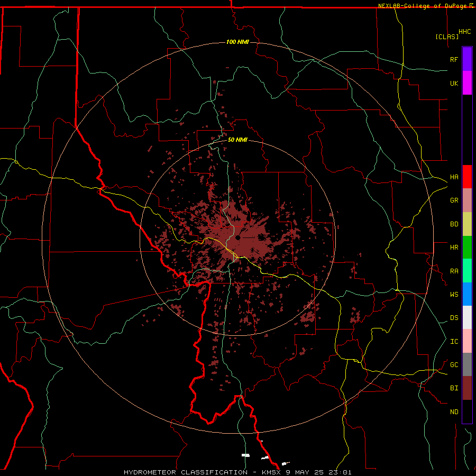
Task: Click the '50 NMI' range ring label
Action: [237, 140]
